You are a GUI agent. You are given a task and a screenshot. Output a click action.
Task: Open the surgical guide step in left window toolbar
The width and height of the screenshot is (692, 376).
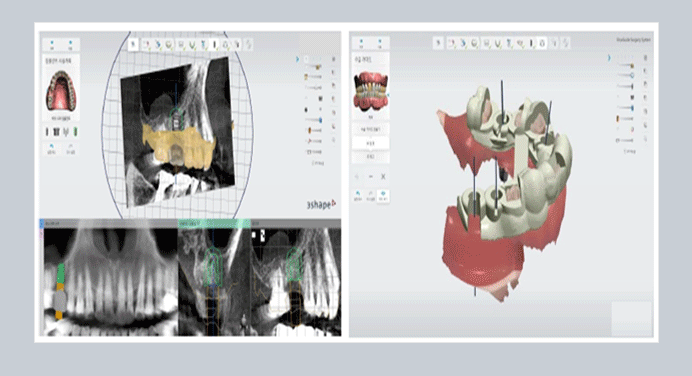(226, 44)
